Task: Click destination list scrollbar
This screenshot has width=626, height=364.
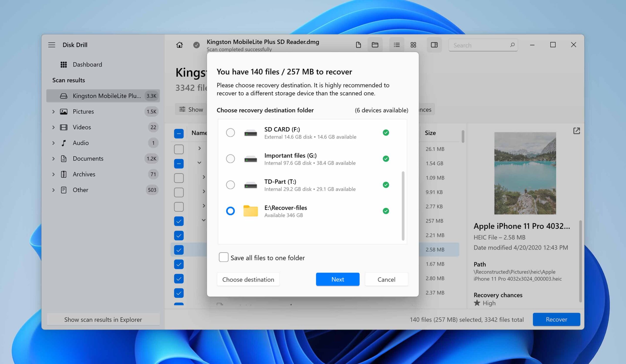Action: (403, 206)
